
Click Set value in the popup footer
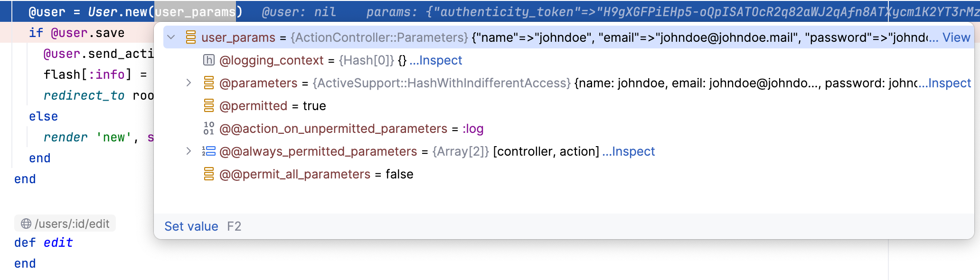click(x=191, y=226)
